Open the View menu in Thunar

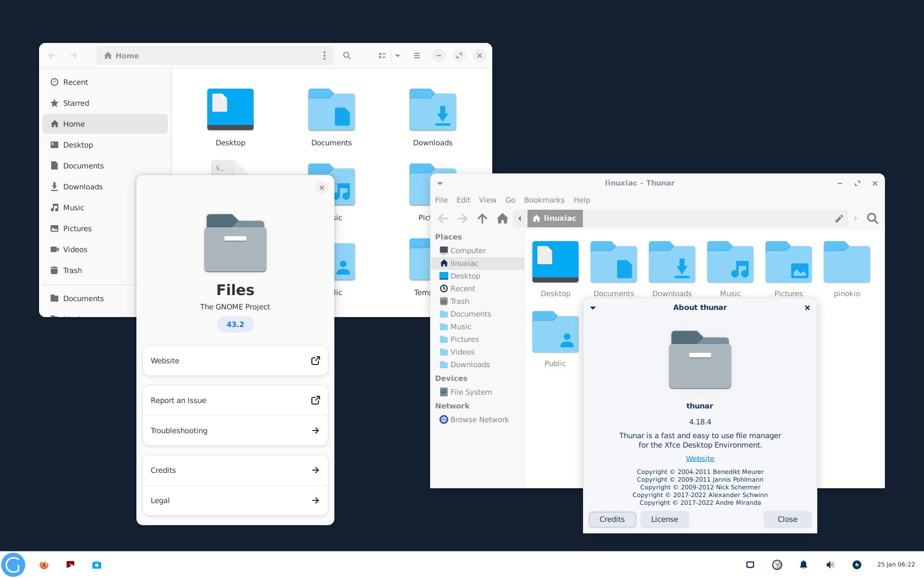[x=488, y=200]
